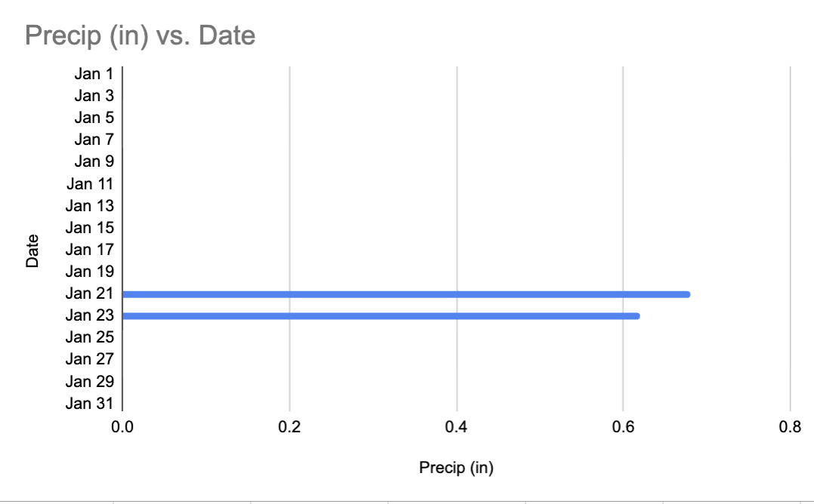Click the "Jan 23" axis label
The height and width of the screenshot is (504, 814).
tap(90, 315)
